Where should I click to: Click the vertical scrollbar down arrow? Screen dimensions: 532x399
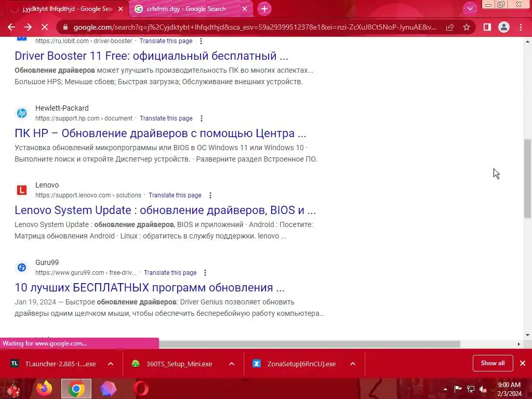(x=527, y=335)
